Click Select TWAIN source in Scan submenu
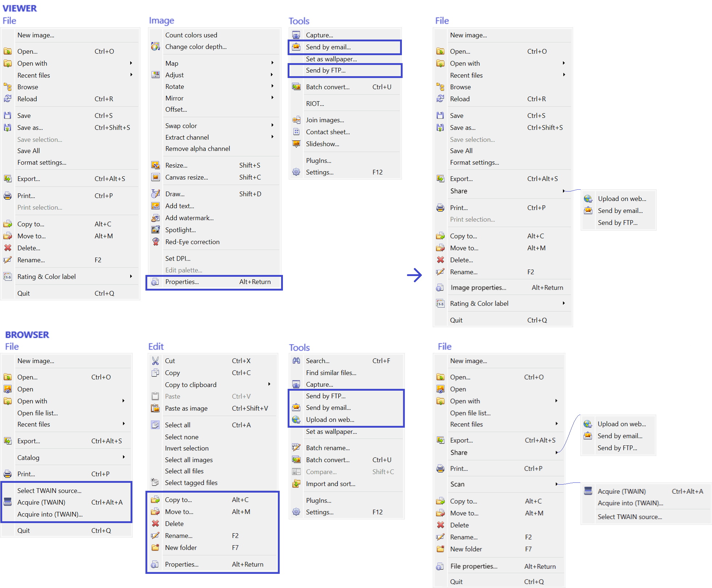 pyautogui.click(x=630, y=517)
